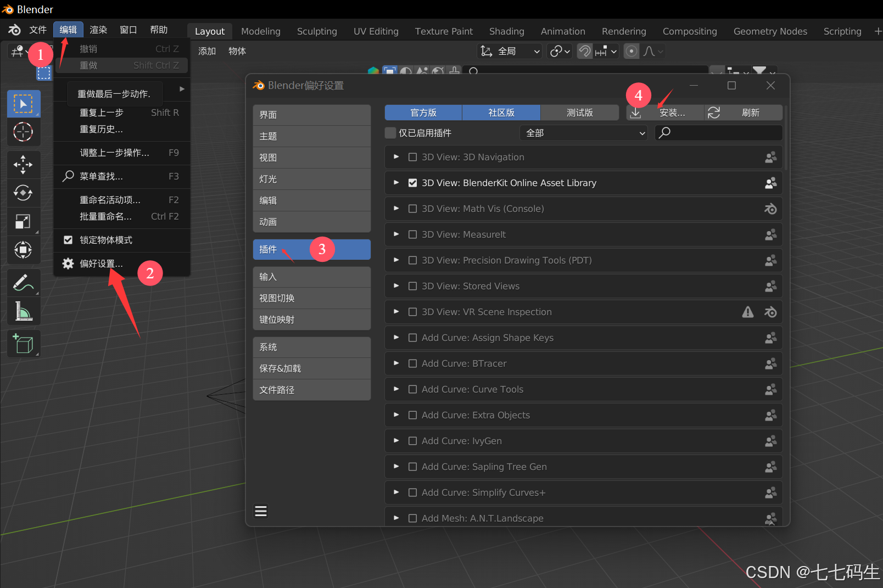
Task: Open transform orientation dropdown
Action: click(510, 51)
